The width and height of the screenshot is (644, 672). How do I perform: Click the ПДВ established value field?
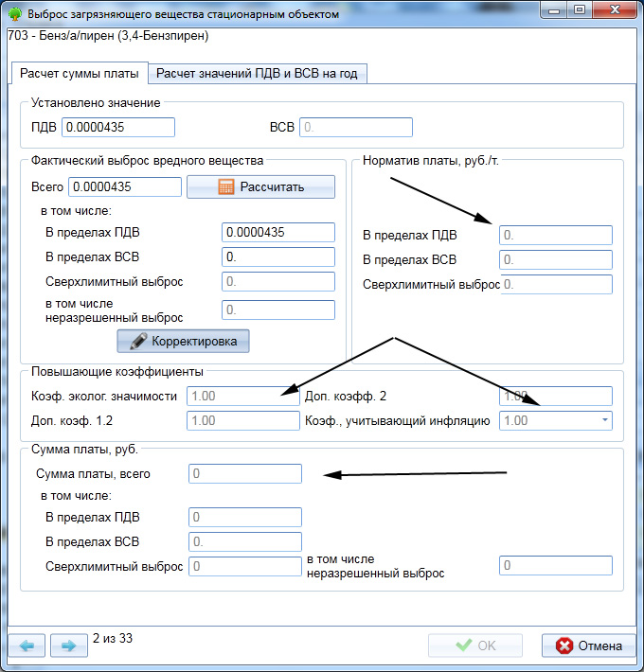tap(118, 128)
